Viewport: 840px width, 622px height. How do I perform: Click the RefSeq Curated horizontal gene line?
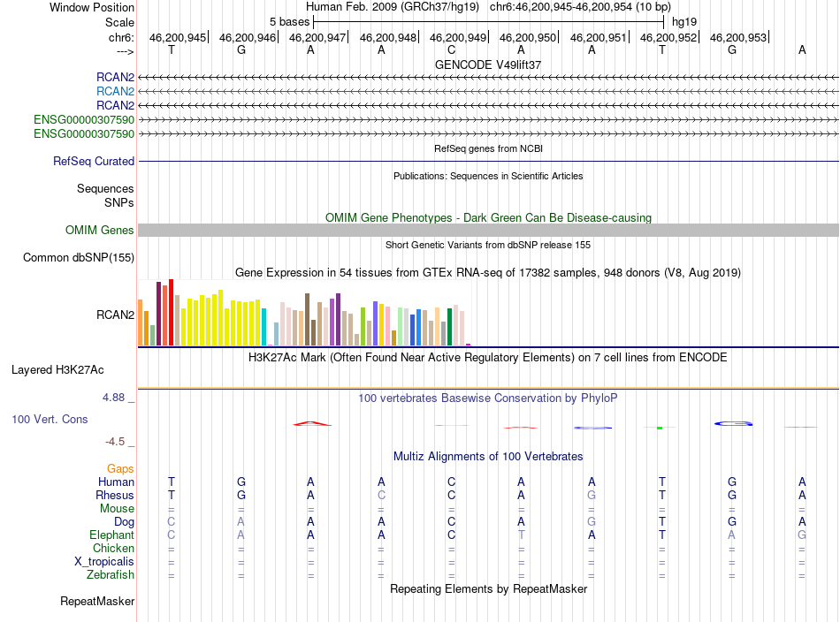coord(488,161)
